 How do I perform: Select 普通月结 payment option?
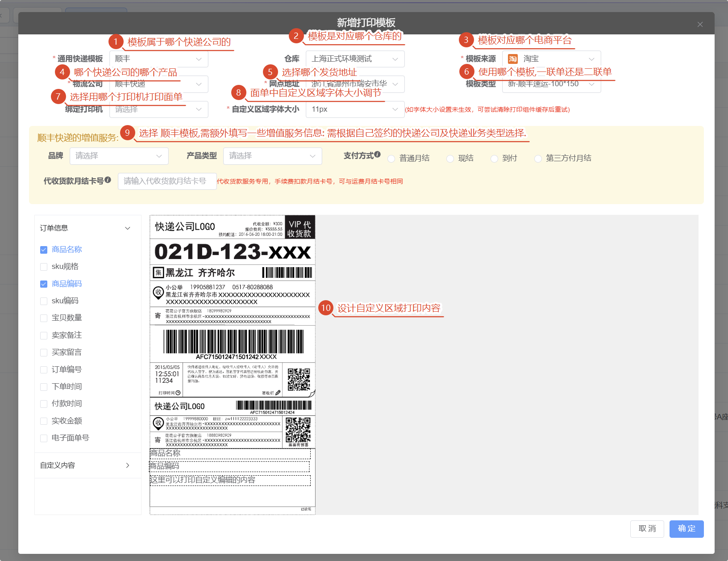[x=391, y=159]
